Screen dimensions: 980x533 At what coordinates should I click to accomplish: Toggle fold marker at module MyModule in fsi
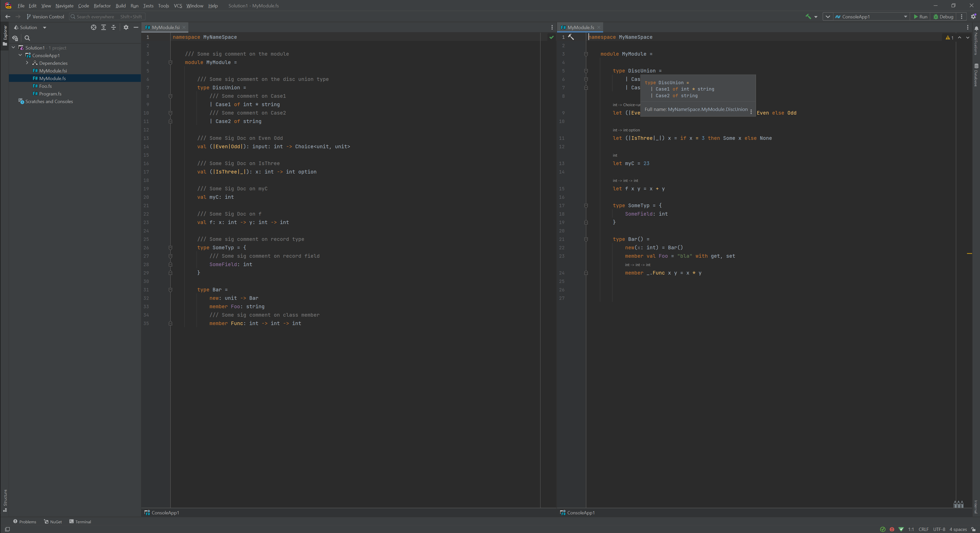(x=170, y=63)
